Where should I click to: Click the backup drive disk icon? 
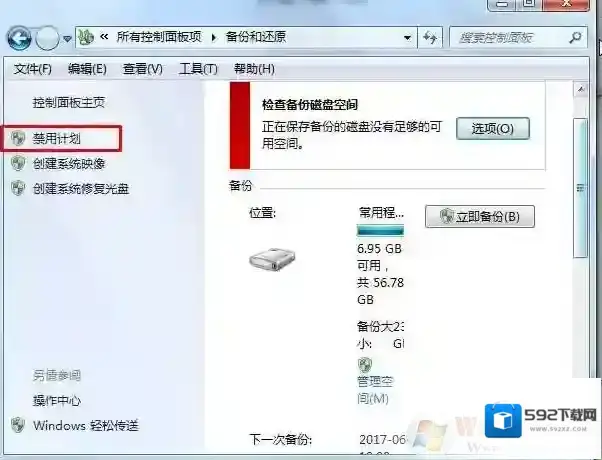tap(272, 259)
